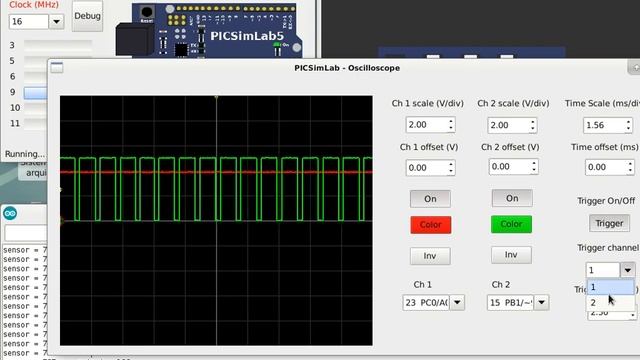Expand the Ch 2 pin dropdown arrow
The height and width of the screenshot is (360, 640).
[542, 302]
